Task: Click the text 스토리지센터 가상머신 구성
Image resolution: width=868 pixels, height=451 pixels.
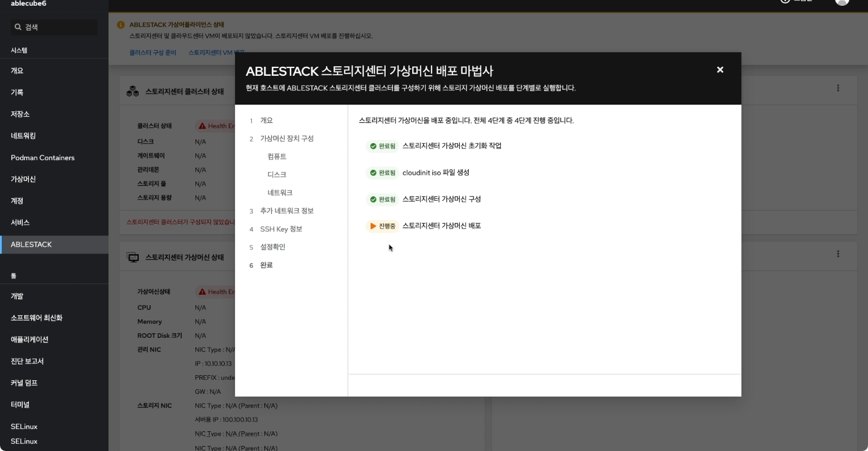Action: [442, 199]
